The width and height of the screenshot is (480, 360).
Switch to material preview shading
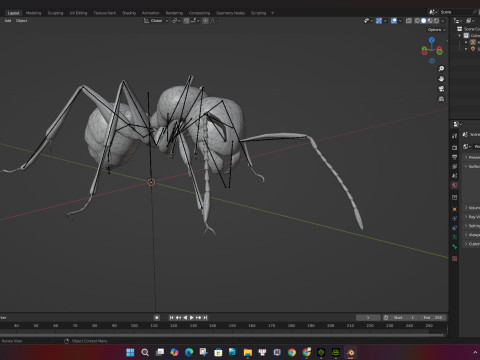coord(430,21)
